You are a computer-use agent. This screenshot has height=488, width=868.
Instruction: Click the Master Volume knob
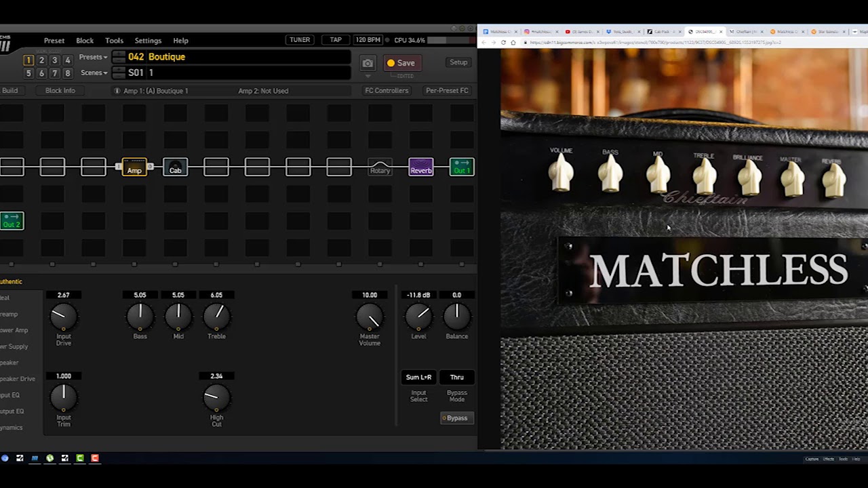pos(370,316)
